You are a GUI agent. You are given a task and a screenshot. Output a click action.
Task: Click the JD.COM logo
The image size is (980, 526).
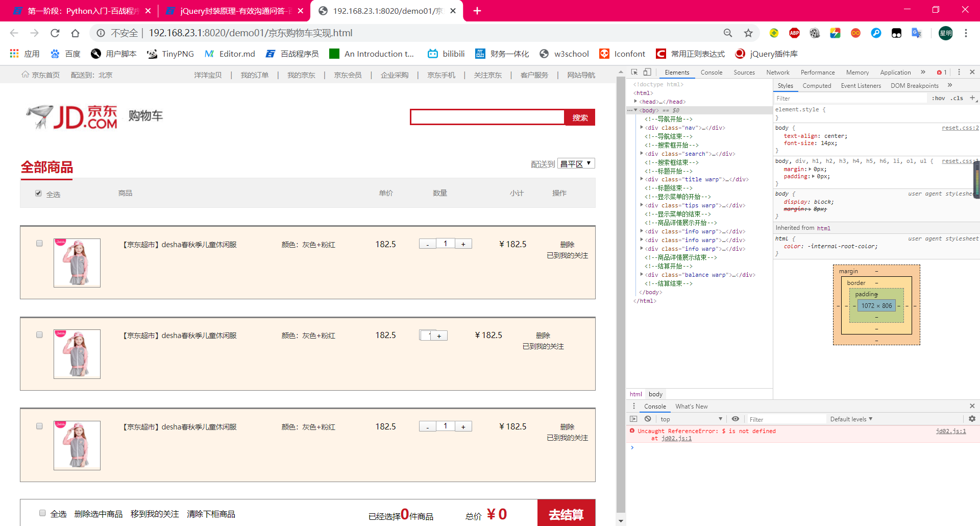(x=72, y=116)
